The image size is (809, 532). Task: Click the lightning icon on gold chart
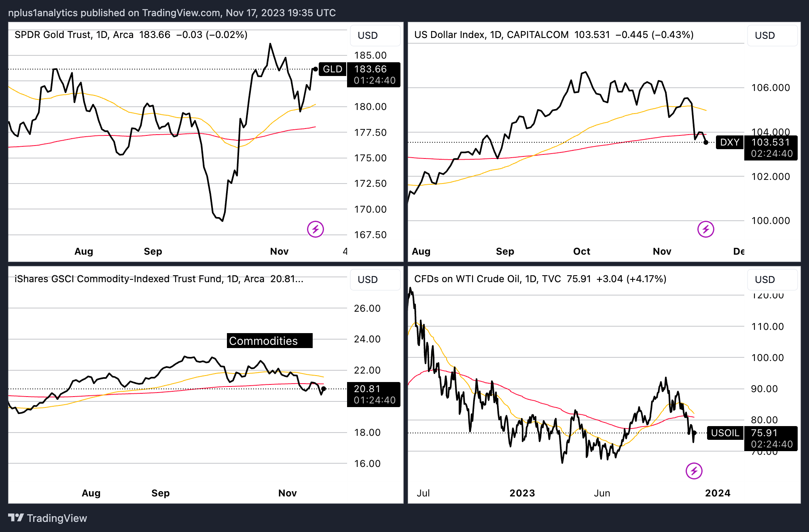pos(315,229)
